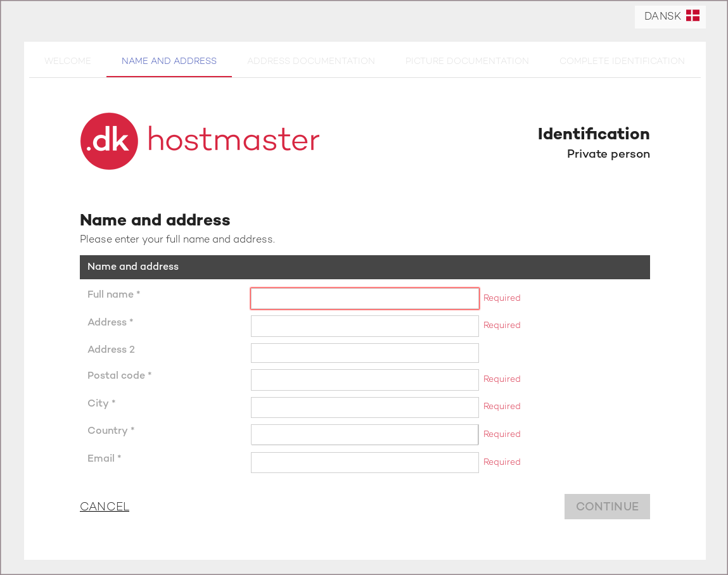Image resolution: width=728 pixels, height=575 pixels.
Task: Open the Welcome tab
Action: pyautogui.click(x=68, y=61)
